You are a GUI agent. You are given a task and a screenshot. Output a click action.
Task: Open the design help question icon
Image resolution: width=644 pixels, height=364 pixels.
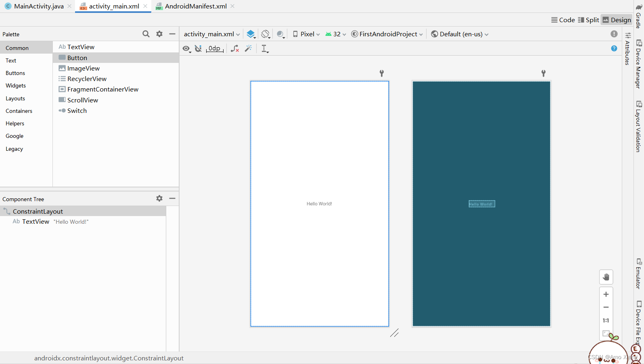click(x=614, y=48)
